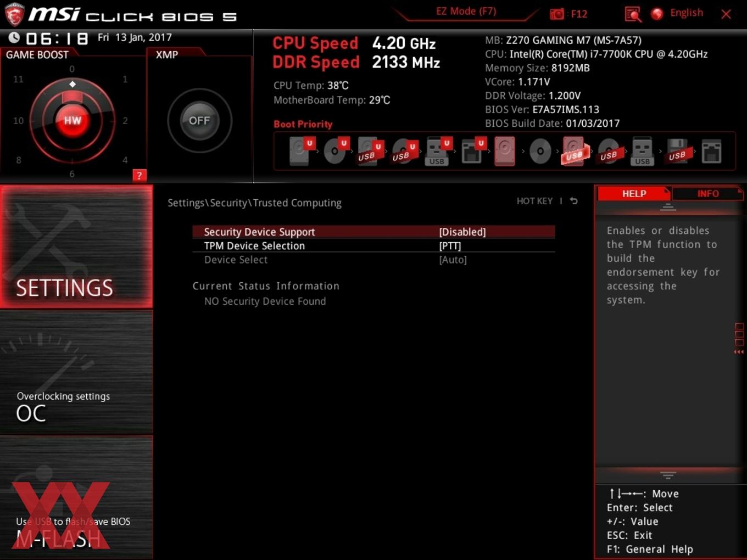This screenshot has height=560, width=747.
Task: Click the 06:18 time display
Action: coord(57,38)
